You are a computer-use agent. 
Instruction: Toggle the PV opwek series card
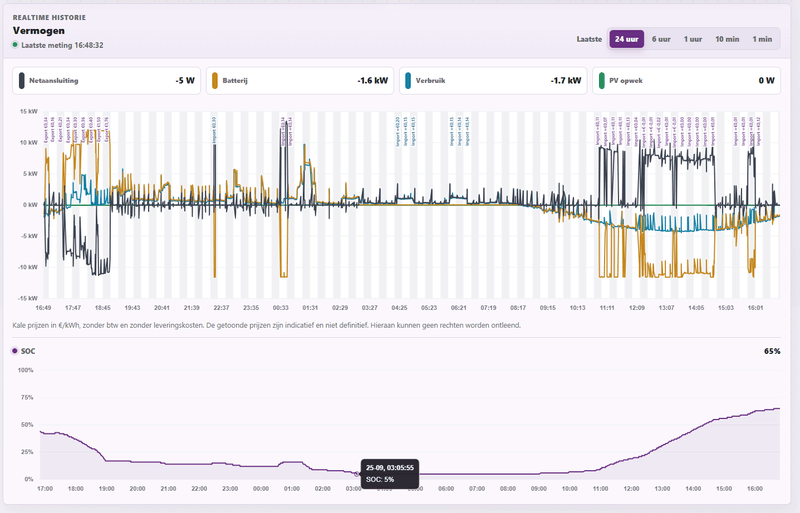(687, 81)
